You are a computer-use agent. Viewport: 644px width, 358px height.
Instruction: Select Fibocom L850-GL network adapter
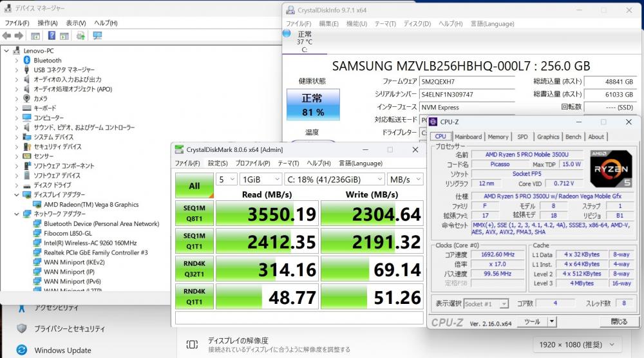click(68, 233)
